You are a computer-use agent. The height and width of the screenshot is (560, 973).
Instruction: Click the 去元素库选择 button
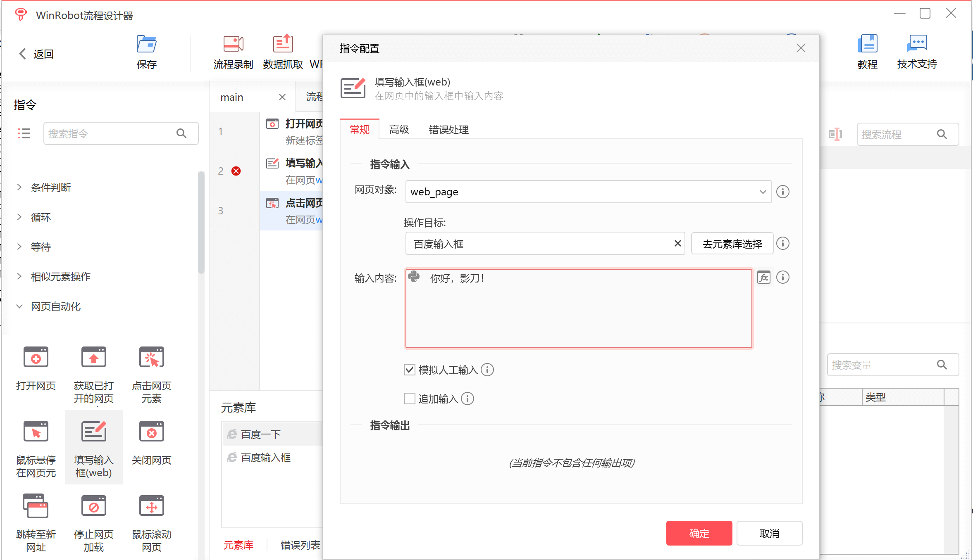tap(732, 244)
